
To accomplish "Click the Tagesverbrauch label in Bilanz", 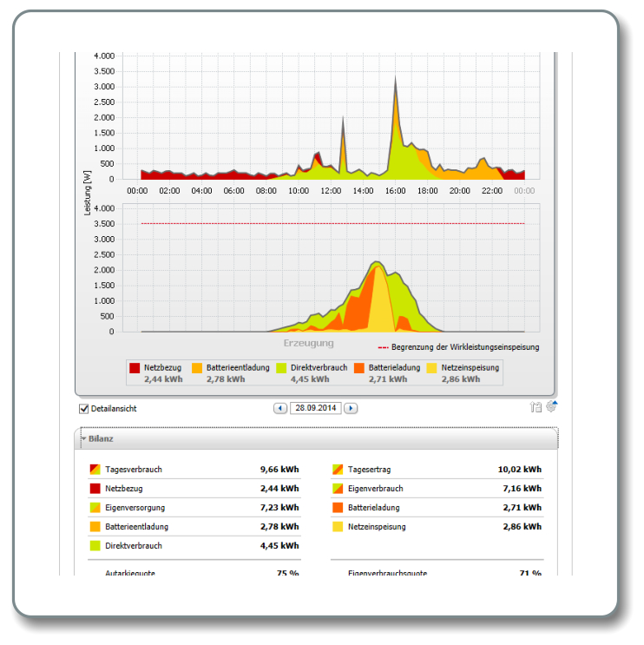I will (x=134, y=470).
